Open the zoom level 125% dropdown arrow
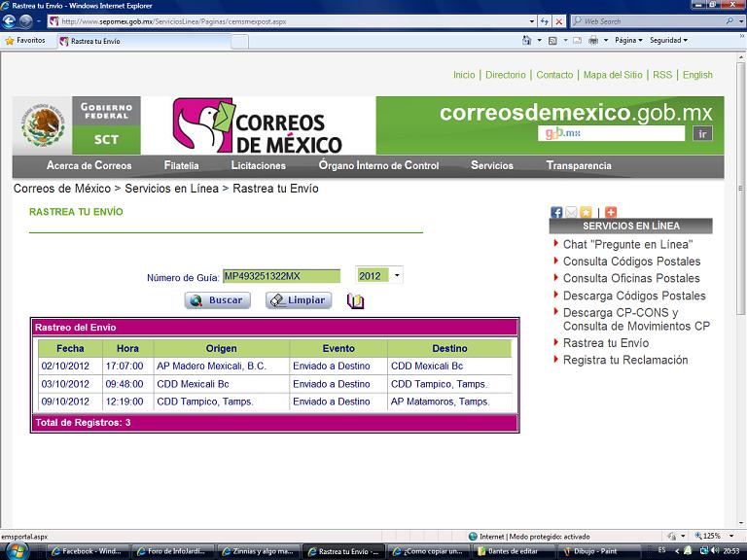The image size is (747, 560). tap(731, 537)
